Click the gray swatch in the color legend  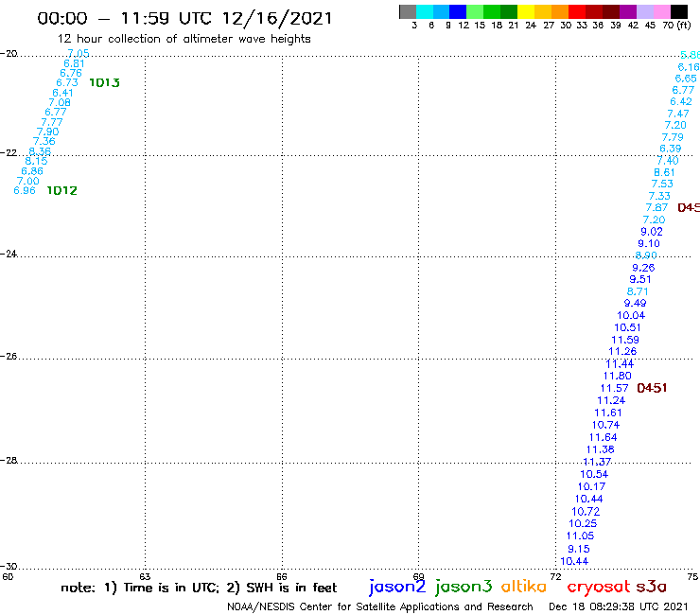tap(408, 11)
